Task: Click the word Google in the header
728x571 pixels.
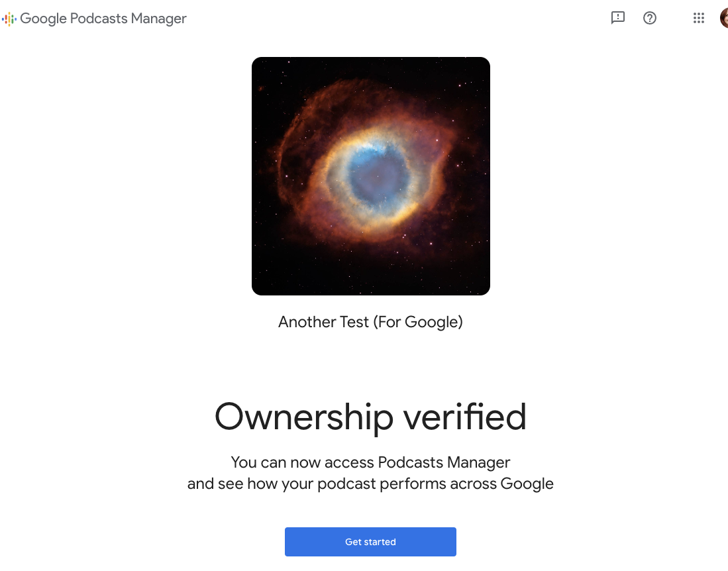Action: pyautogui.click(x=43, y=19)
